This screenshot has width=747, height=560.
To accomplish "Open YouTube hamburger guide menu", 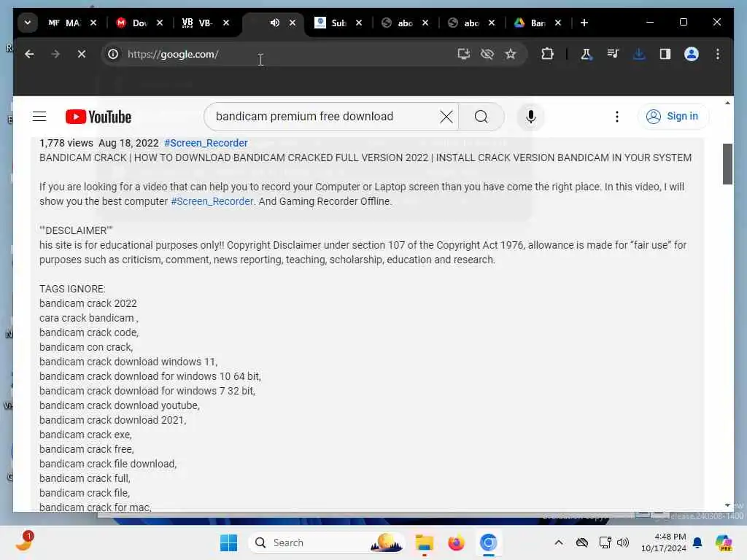I will (x=39, y=117).
